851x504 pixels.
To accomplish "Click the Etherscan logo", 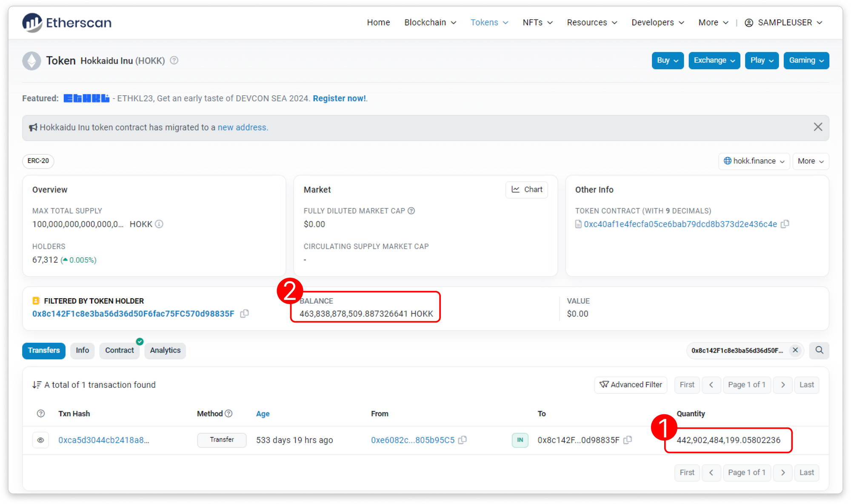I will coord(67,23).
